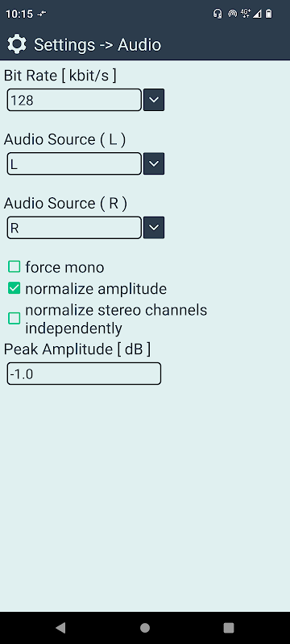The height and width of the screenshot is (644, 290).
Task: Open the Bit Rate dropdown arrow
Action: click(154, 100)
